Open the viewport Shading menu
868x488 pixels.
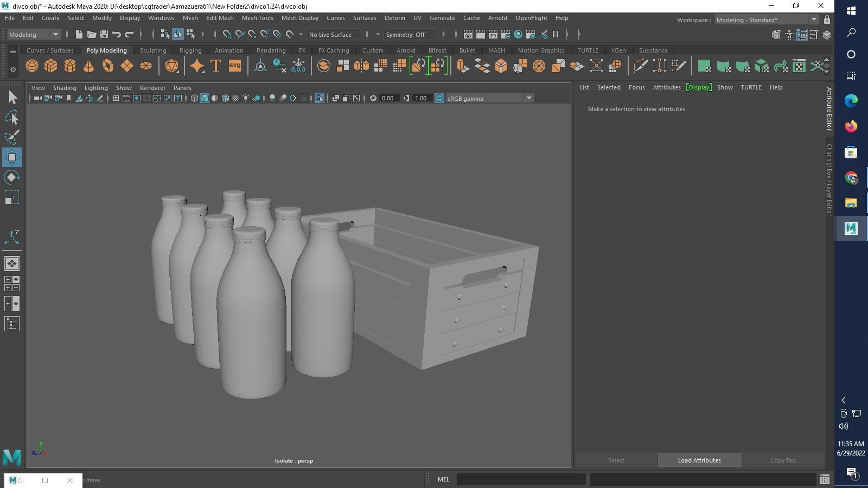pyautogui.click(x=65, y=87)
